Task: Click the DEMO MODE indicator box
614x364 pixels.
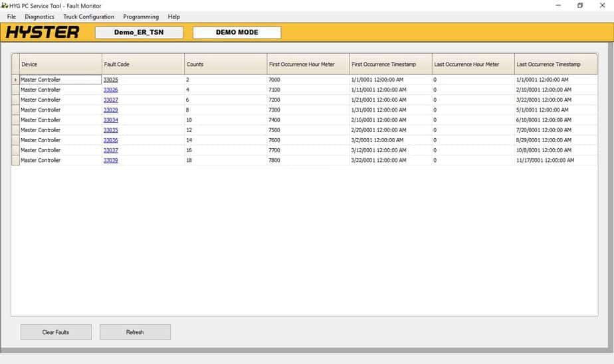Action: tap(237, 33)
